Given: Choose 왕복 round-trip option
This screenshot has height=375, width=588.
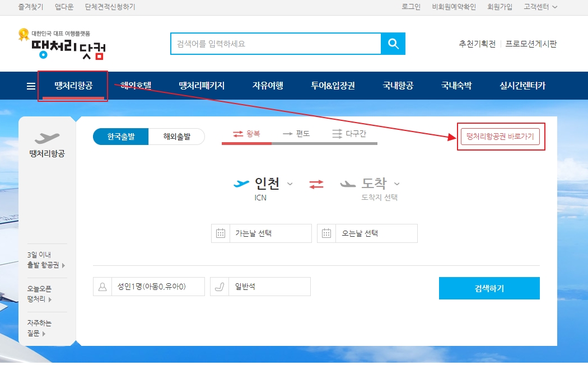Looking at the screenshot, I should pyautogui.click(x=246, y=134).
